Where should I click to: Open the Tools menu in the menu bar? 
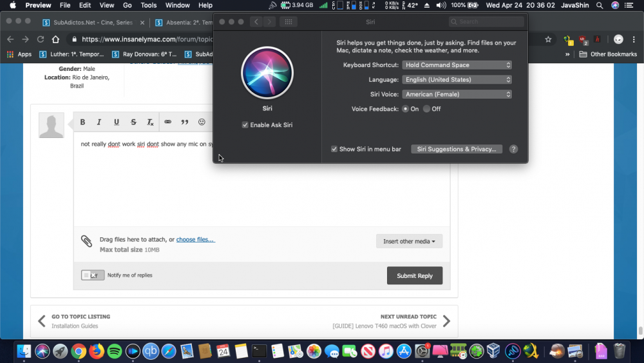tap(148, 5)
